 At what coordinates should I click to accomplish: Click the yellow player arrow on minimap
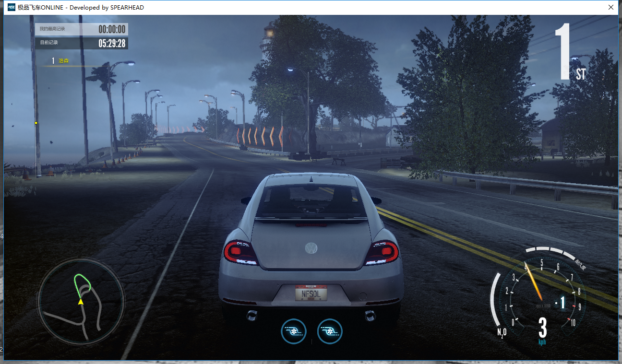81,301
